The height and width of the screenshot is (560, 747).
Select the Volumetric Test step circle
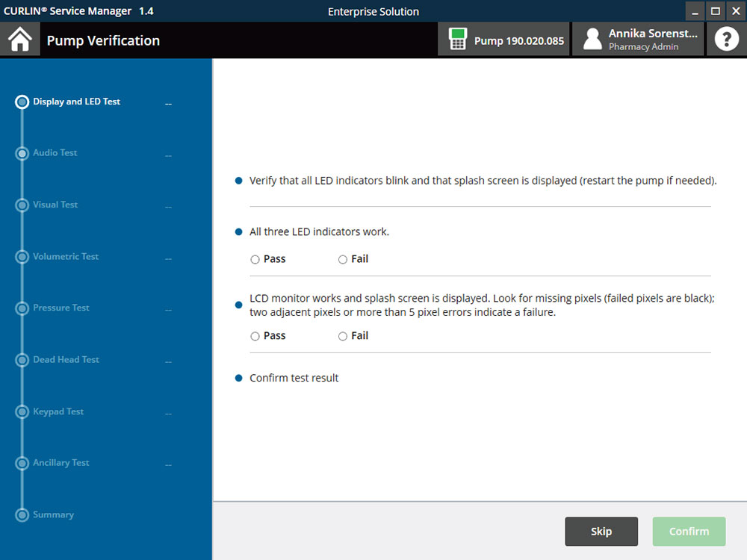coord(22,257)
